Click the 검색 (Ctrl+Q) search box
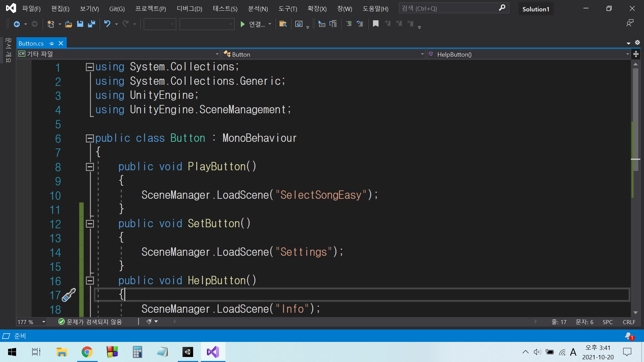The height and width of the screenshot is (362, 644). pyautogui.click(x=449, y=8)
